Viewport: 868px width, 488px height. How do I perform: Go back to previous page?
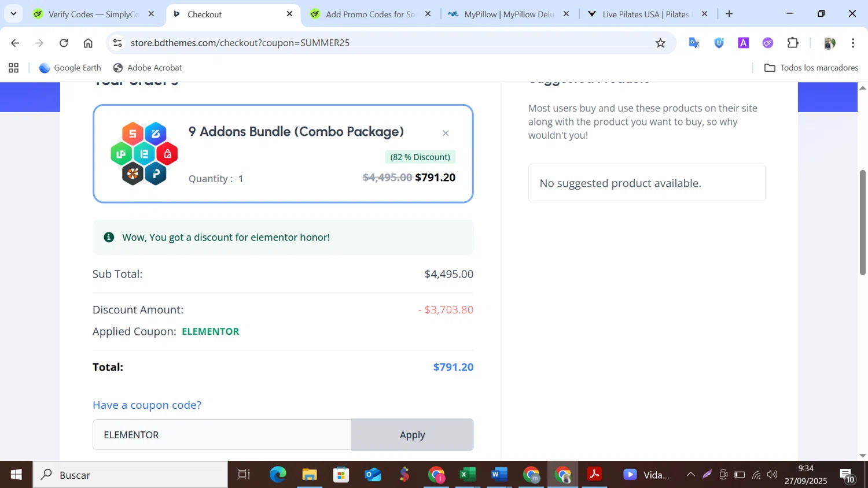pyautogui.click(x=15, y=43)
